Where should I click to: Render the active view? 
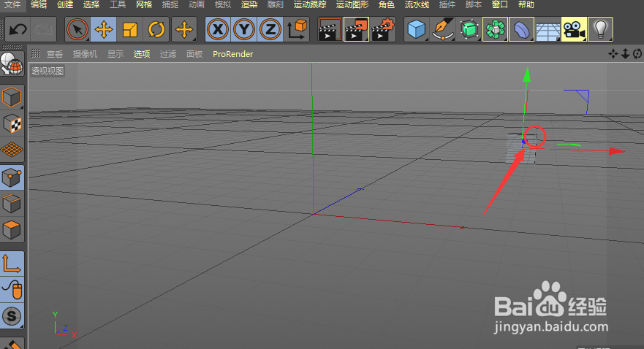tap(330, 29)
